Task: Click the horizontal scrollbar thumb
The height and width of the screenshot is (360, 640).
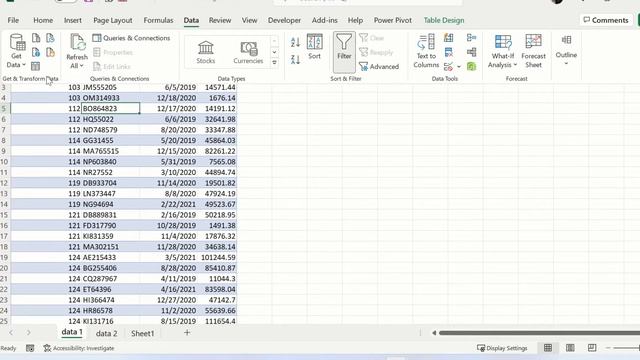Action: [539, 333]
